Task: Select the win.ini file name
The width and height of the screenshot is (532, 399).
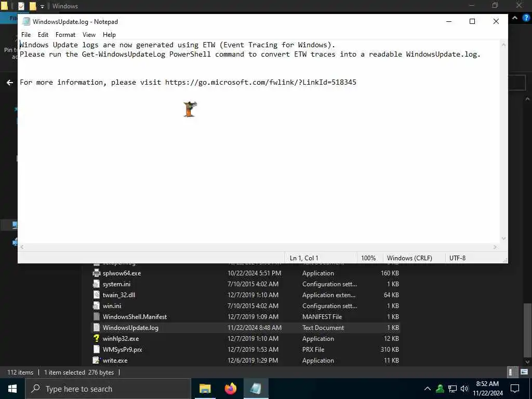Action: coord(112,305)
